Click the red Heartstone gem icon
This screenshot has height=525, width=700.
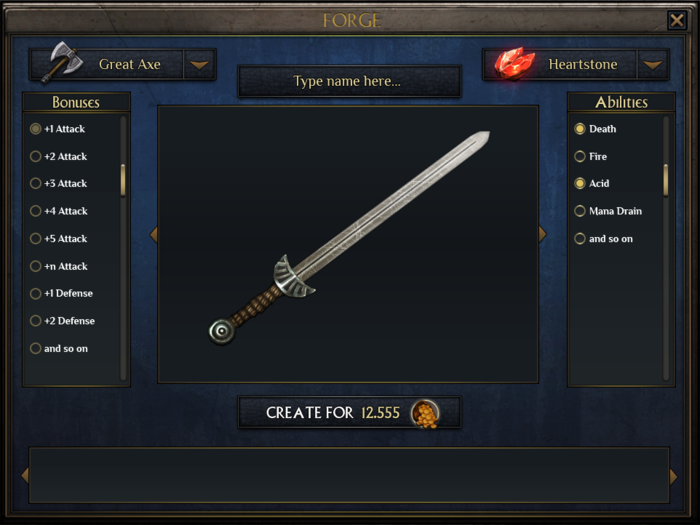point(514,63)
